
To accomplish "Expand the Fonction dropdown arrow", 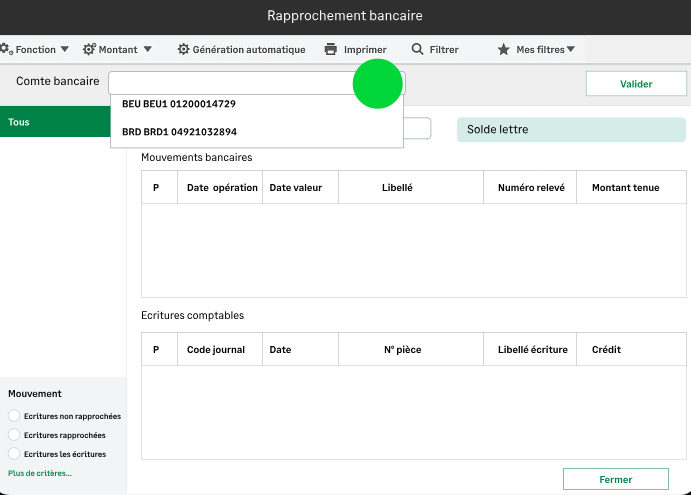I will [x=65, y=49].
